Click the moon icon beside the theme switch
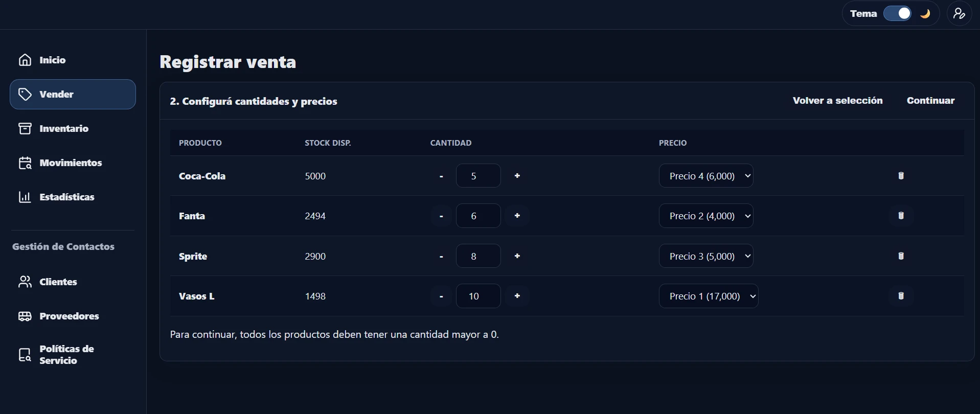Image resolution: width=980 pixels, height=414 pixels. 925,14
